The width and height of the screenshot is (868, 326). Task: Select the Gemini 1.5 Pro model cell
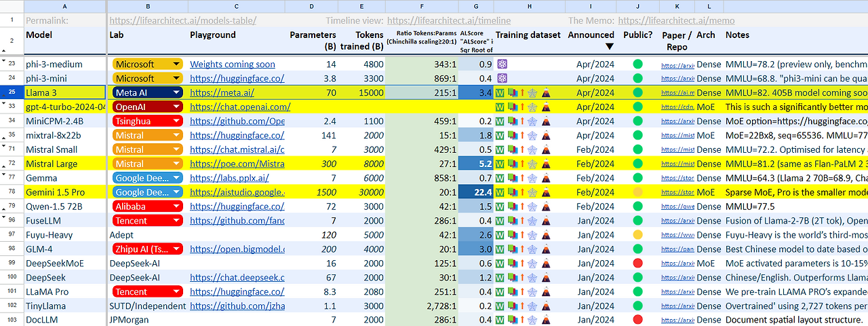pyautogui.click(x=65, y=192)
